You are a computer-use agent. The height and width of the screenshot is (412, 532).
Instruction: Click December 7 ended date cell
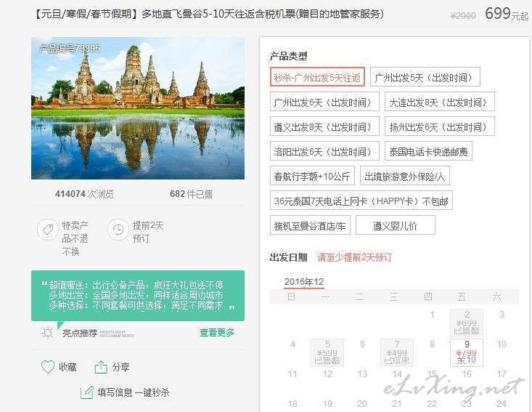pyautogui.click(x=396, y=352)
